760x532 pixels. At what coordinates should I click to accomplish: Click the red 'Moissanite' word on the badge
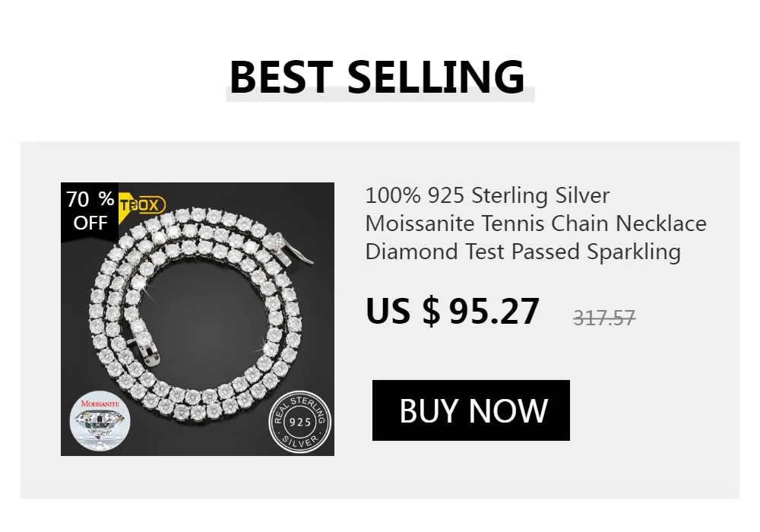(x=100, y=403)
